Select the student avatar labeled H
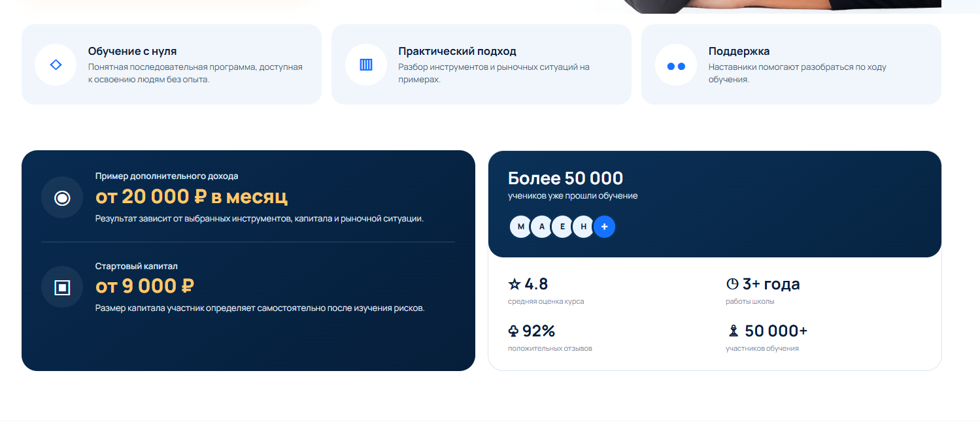Viewport: 980px width, 422px height. click(583, 227)
